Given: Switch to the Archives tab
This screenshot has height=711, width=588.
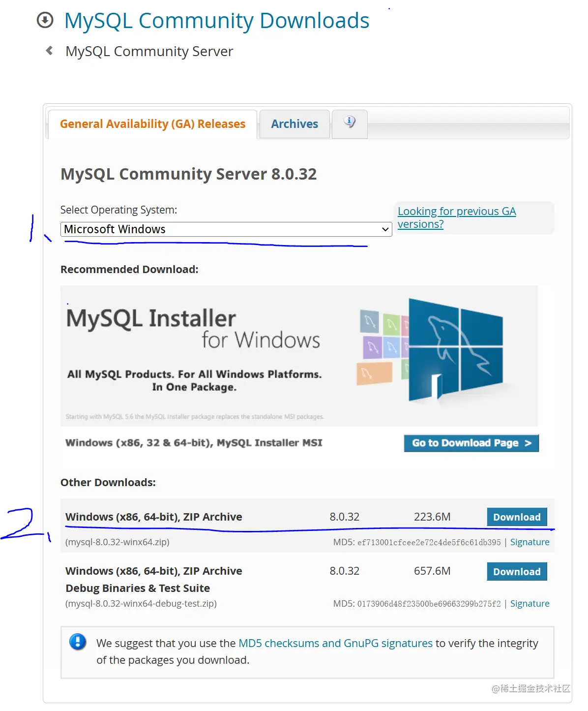Looking at the screenshot, I should click(x=294, y=124).
